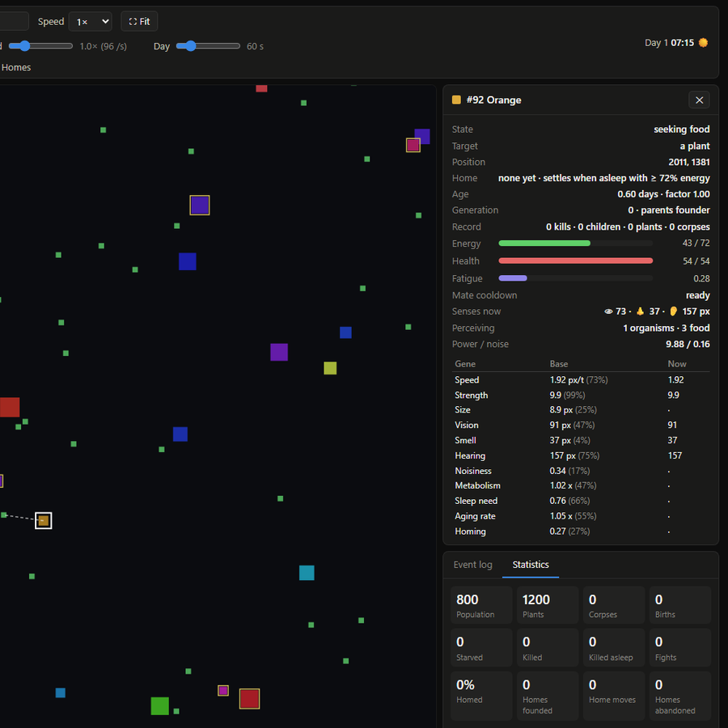Click the nose icon in Senses now
This screenshot has width=728, height=728.
[640, 311]
